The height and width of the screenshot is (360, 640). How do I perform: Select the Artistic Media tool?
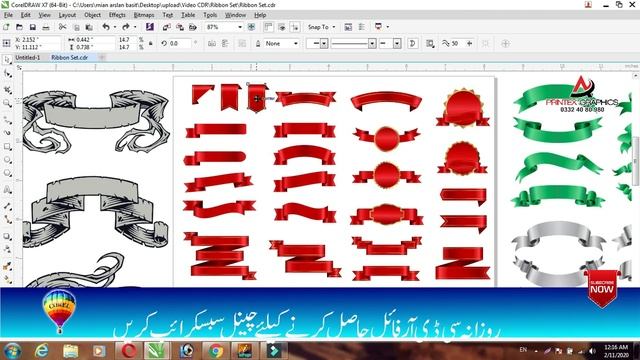click(x=7, y=133)
